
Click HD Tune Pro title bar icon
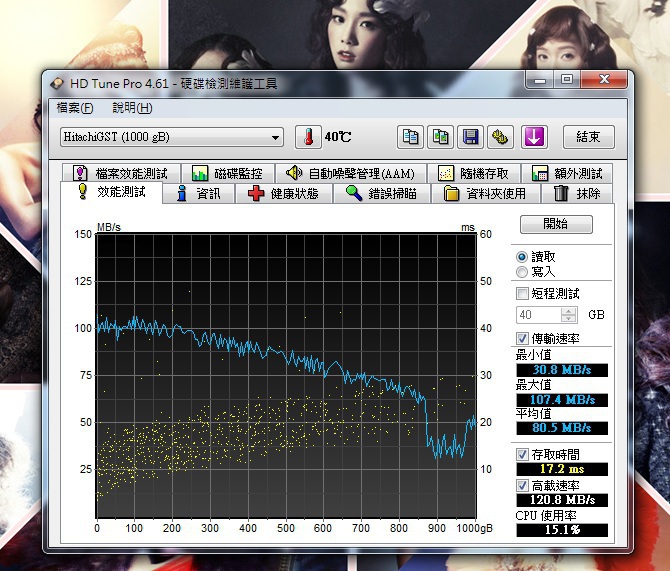57,83
